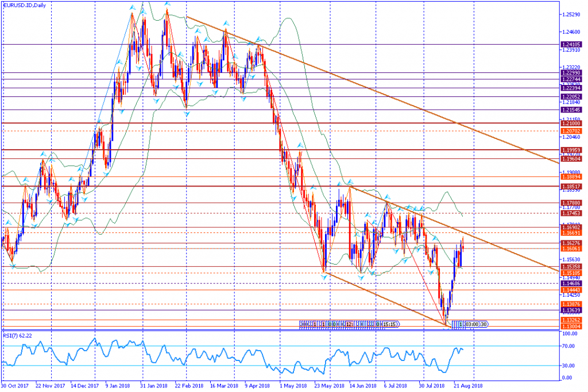
Task: Select the 12: event flag near chart bottom
Action: coord(349,324)
